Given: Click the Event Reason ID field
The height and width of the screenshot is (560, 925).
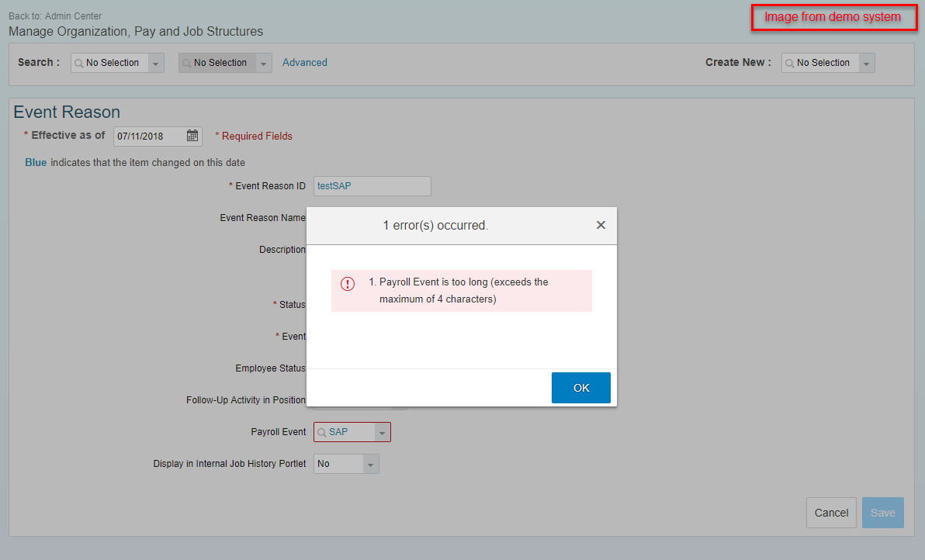Looking at the screenshot, I should click(x=372, y=186).
